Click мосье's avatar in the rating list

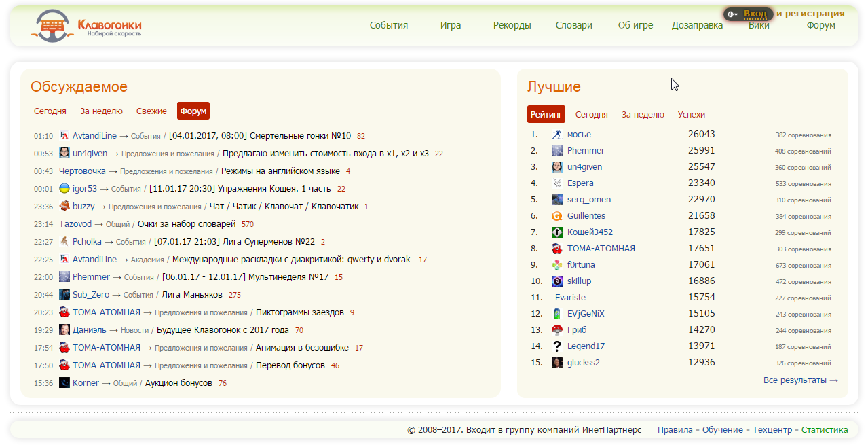point(557,135)
